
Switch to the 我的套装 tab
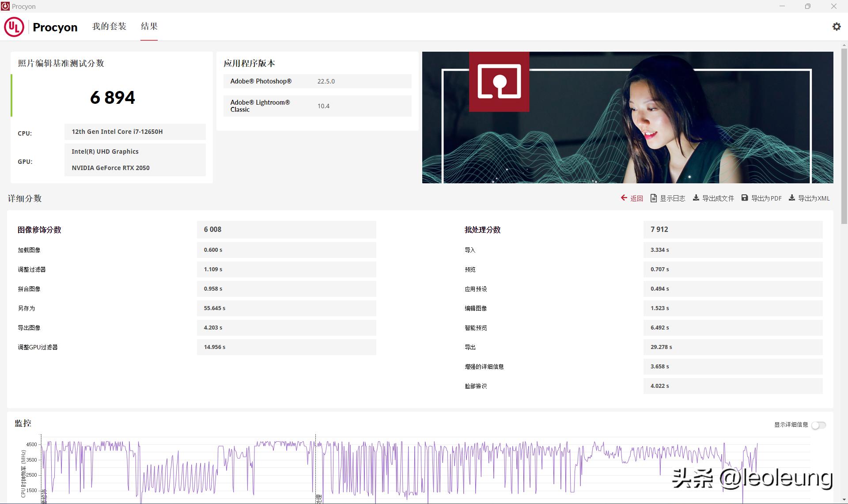pyautogui.click(x=109, y=27)
